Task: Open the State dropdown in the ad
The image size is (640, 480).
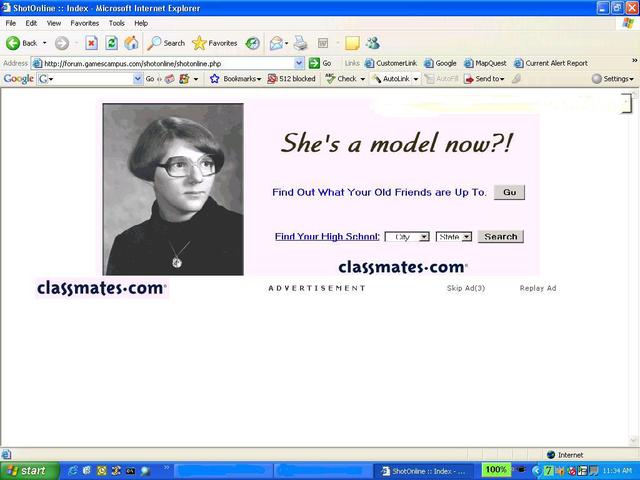Action: pos(454,237)
